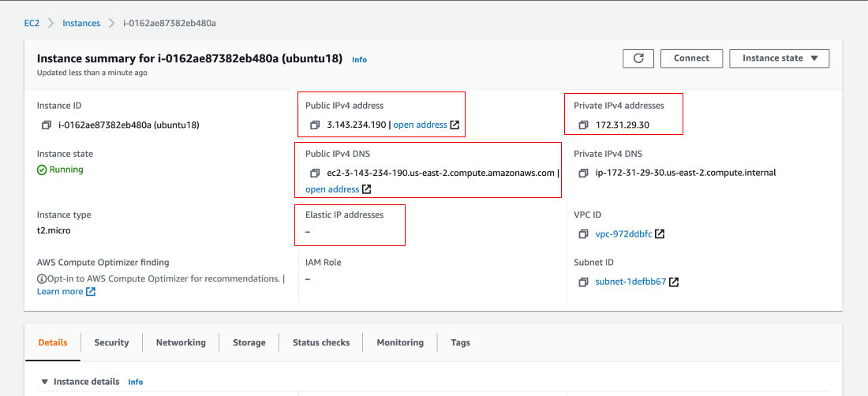Copy the instance ID with its copy icon
This screenshot has height=396, width=868.
point(47,125)
